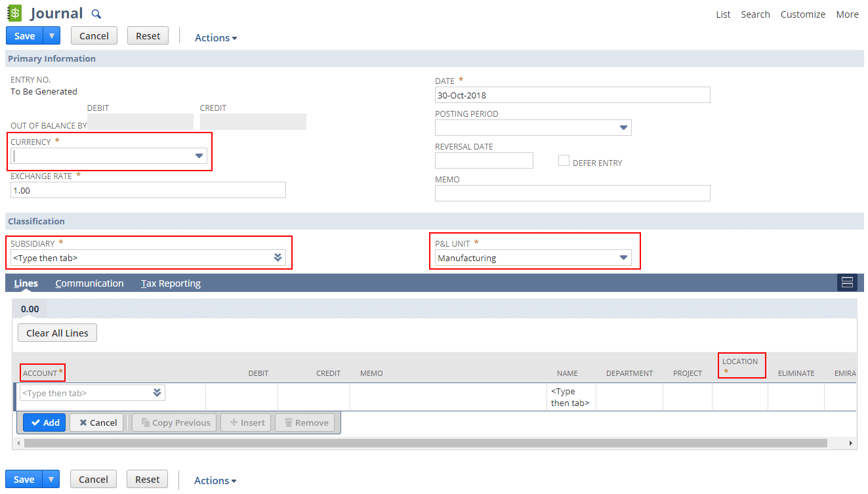Click the DEPARTMENT column header
Viewport: 868px width, 494px height.
pyautogui.click(x=629, y=373)
